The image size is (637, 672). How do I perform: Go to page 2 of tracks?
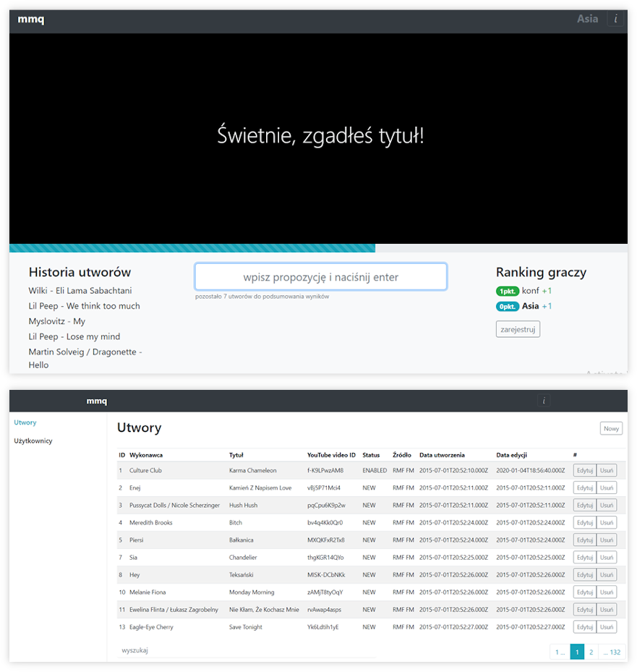pyautogui.click(x=591, y=652)
